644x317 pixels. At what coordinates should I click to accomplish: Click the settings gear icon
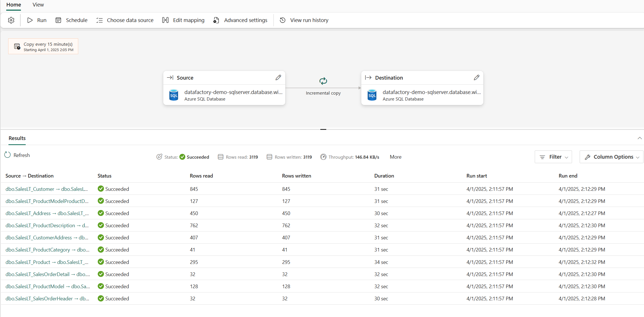point(11,20)
